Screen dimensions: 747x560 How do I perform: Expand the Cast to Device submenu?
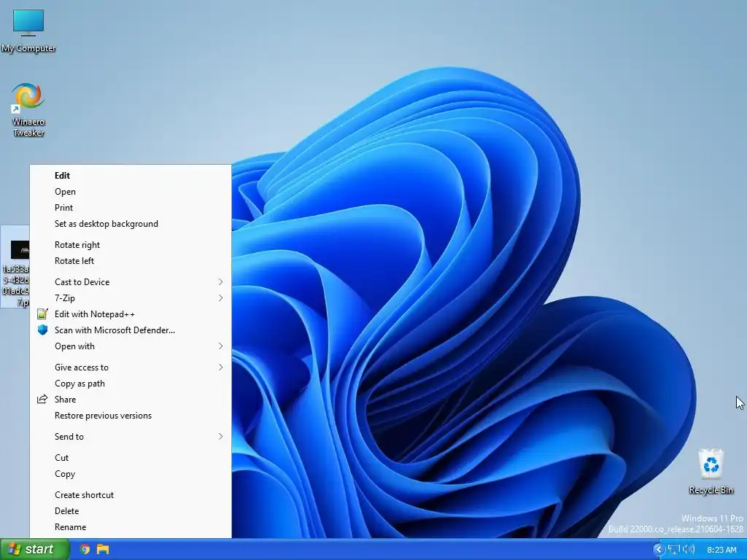131,282
